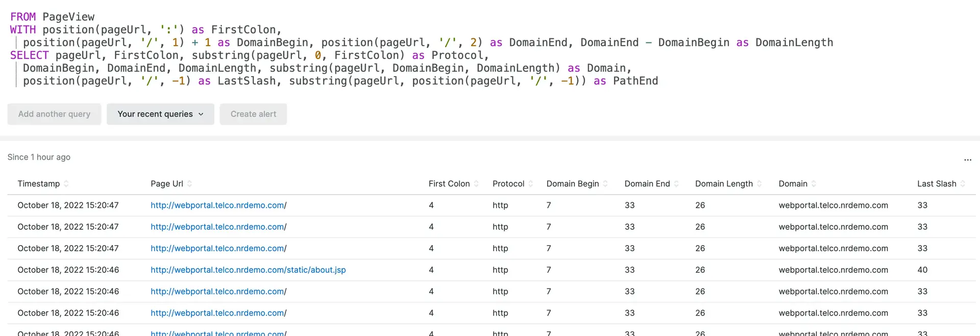
Task: Open the three-dot results options menu
Action: (967, 159)
